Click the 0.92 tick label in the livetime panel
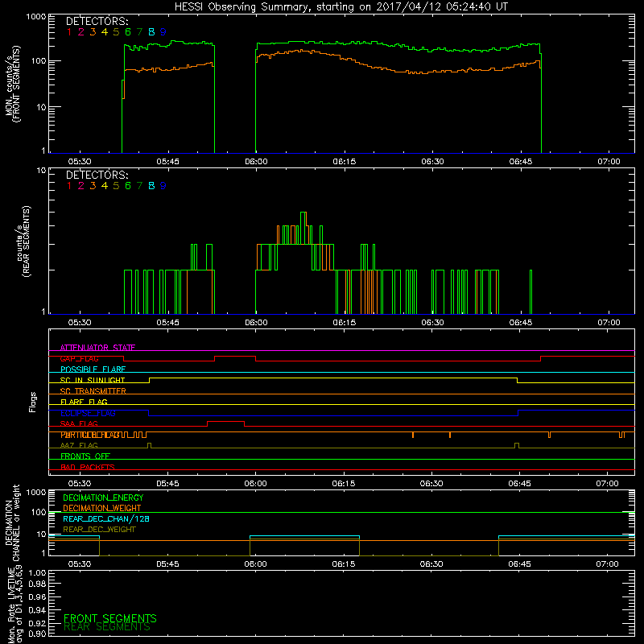This screenshot has width=644, height=644. tap(38, 622)
